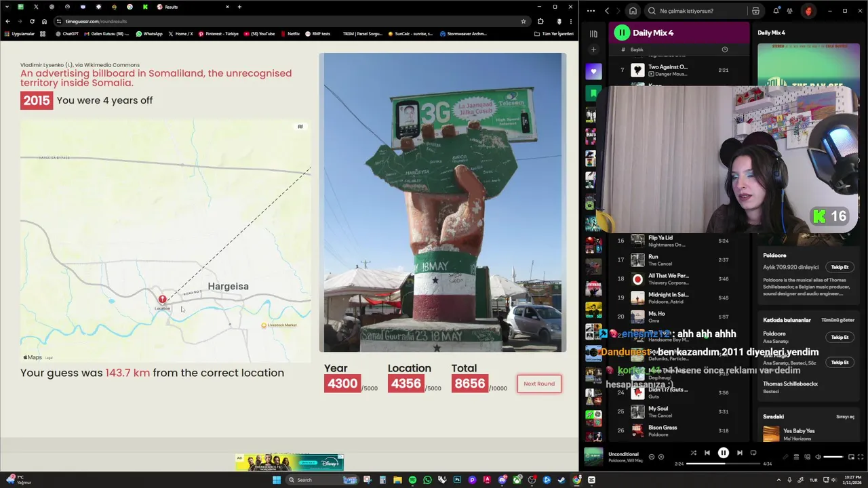This screenshot has height=488, width=868.
Task: Open Sırayı aç next to Sıradaki
Action: (845, 417)
